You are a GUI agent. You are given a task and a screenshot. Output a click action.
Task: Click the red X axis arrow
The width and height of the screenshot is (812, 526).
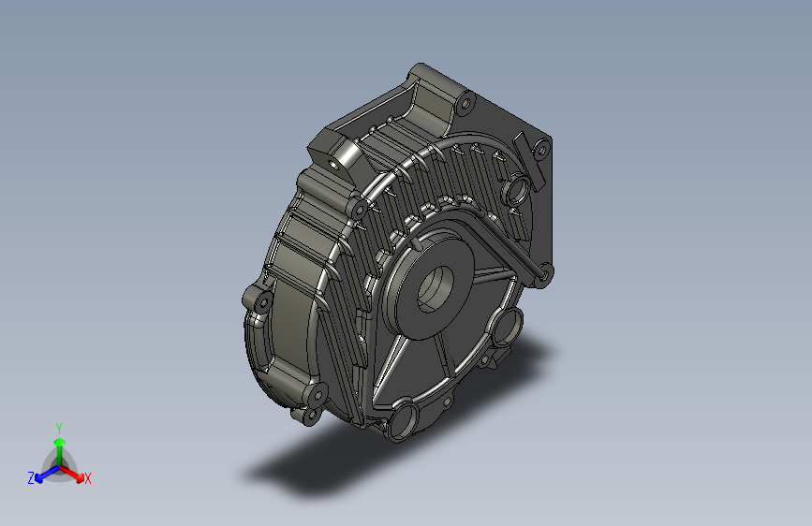(73, 474)
